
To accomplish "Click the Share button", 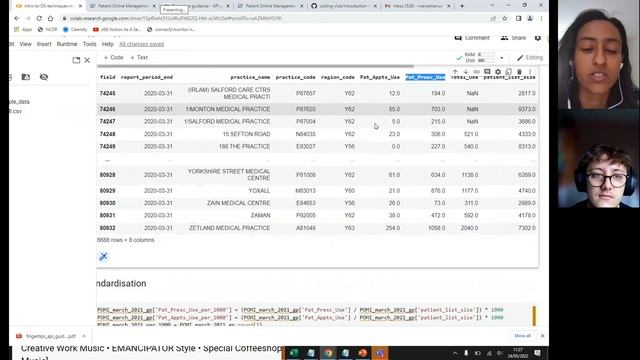I will [513, 38].
